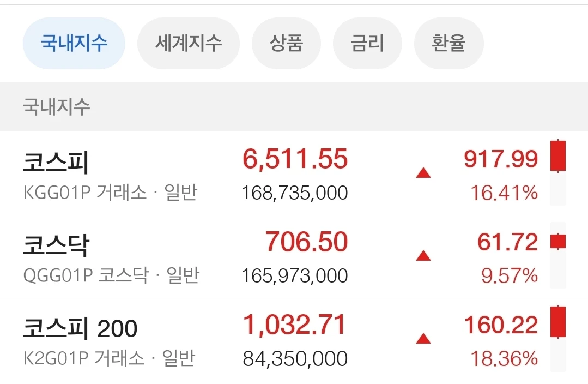Switch to the 금리 tab

tap(367, 43)
